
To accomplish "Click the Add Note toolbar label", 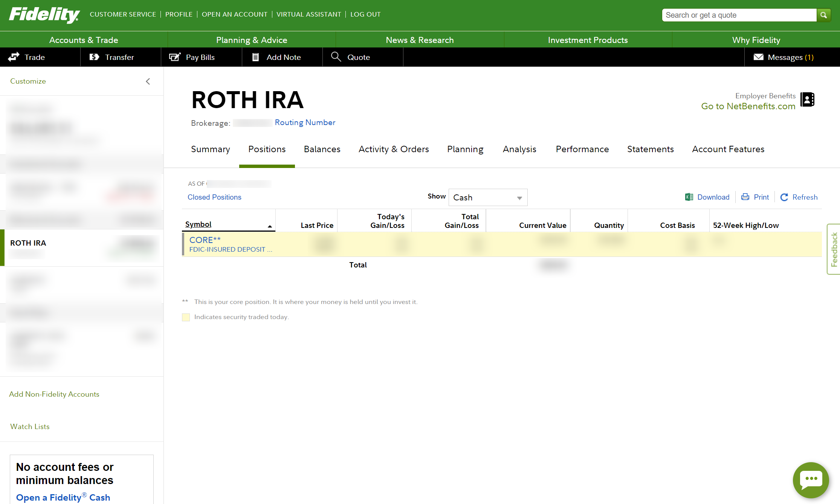I will [x=284, y=57].
